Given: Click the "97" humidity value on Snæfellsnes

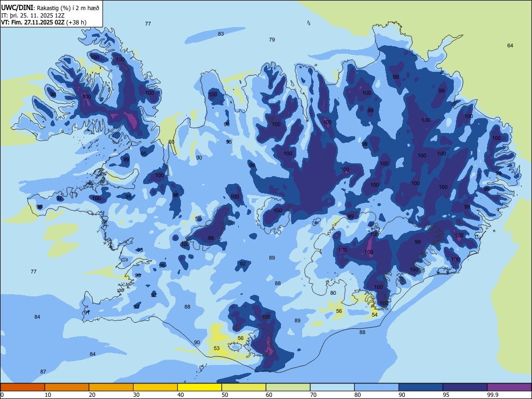Looking at the screenshot, I should click(60, 198).
